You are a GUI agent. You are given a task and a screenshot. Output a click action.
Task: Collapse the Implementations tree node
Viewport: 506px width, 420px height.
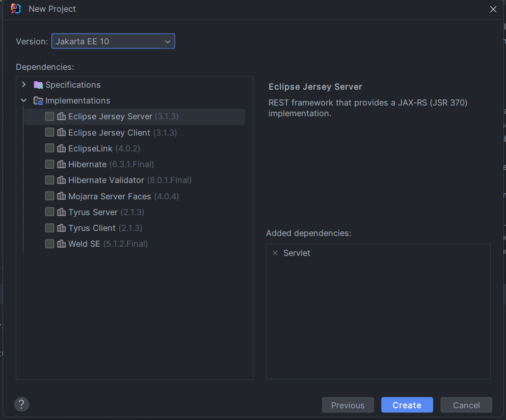(24, 101)
